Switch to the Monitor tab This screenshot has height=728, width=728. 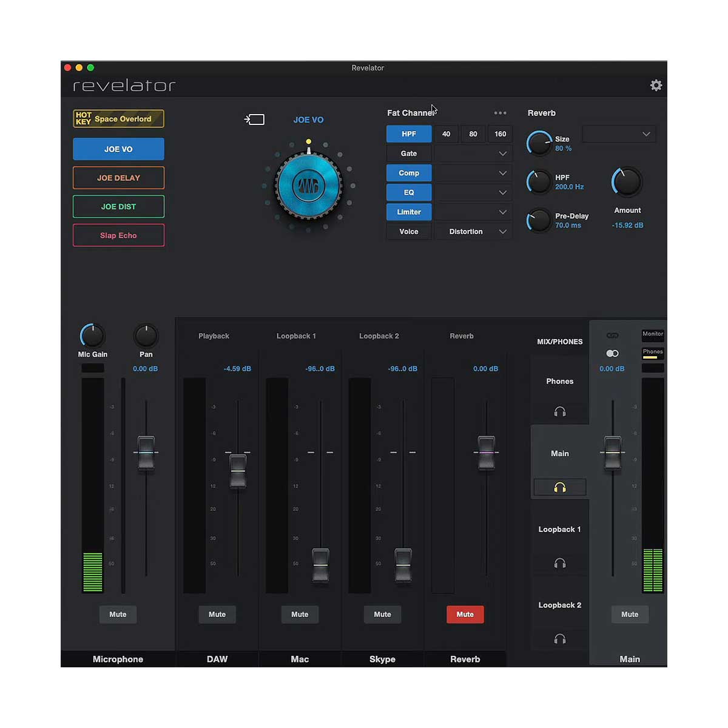pos(653,334)
